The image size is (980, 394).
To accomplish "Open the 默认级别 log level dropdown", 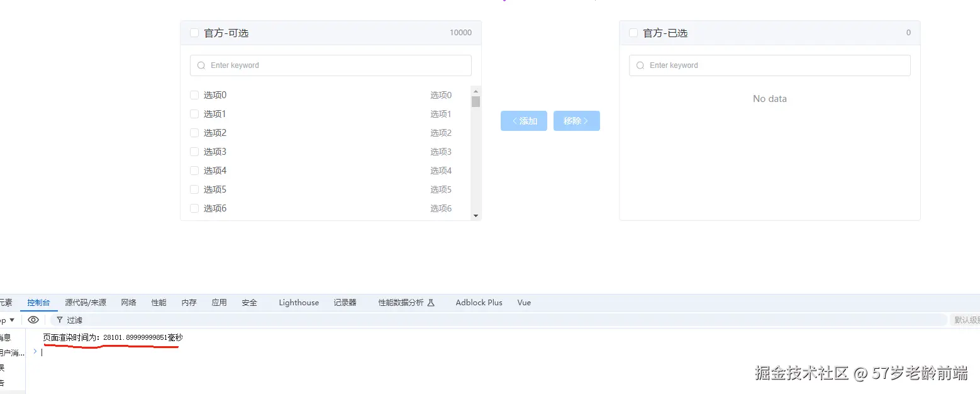I will pos(966,320).
